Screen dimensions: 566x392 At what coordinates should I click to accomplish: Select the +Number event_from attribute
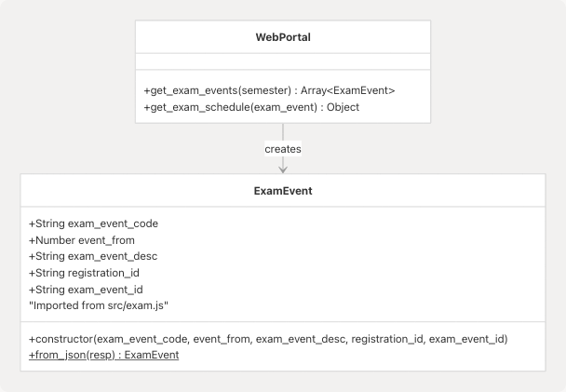click(82, 239)
